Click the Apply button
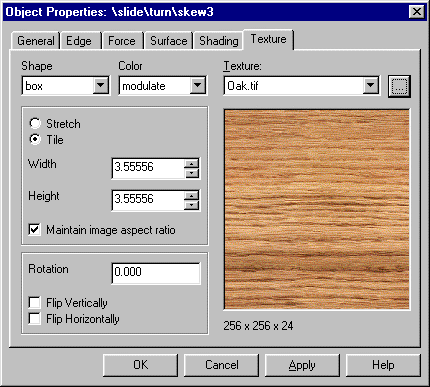Viewport: 430px width, 387px height. coord(302,365)
